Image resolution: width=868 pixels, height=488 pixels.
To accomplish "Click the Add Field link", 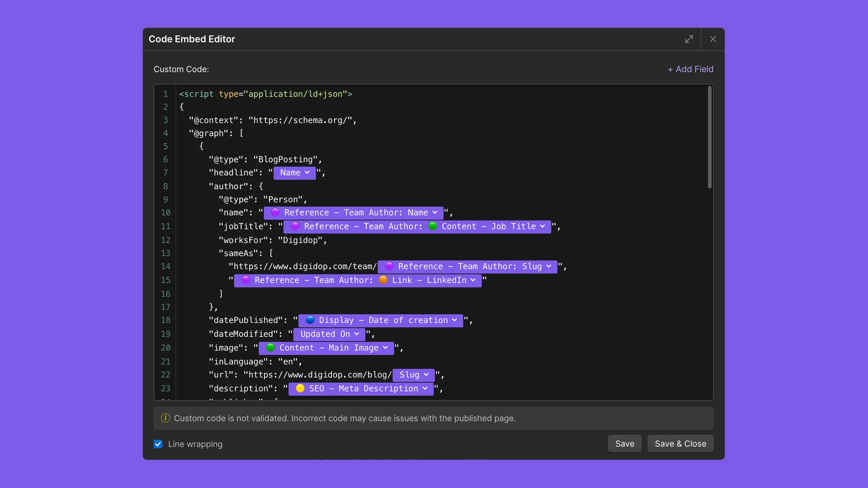I will pos(690,69).
